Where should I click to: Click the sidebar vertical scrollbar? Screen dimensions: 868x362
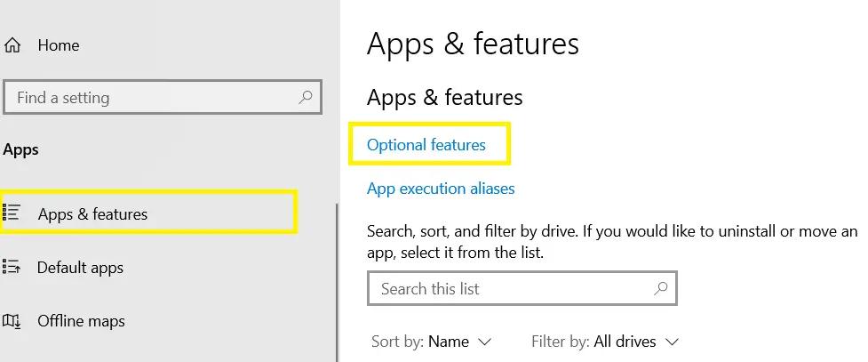coord(337,282)
